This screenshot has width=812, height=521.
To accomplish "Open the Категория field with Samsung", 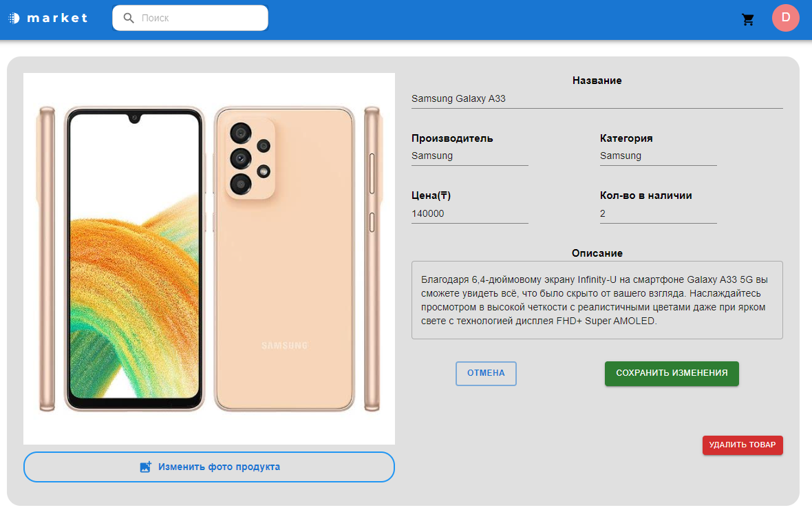I will point(658,156).
